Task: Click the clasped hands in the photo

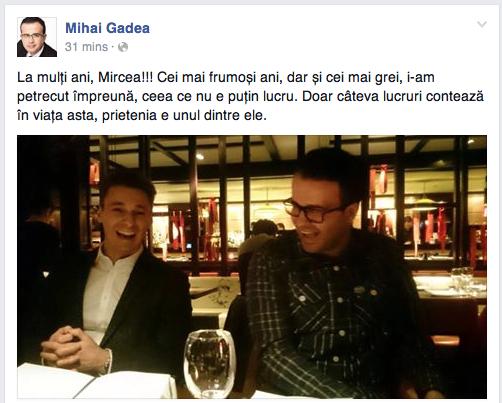Action: (x=72, y=347)
